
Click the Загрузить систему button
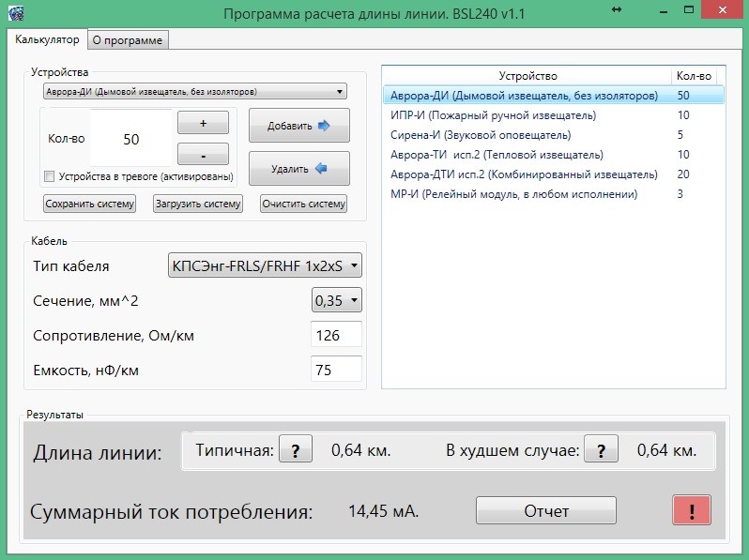(x=198, y=204)
